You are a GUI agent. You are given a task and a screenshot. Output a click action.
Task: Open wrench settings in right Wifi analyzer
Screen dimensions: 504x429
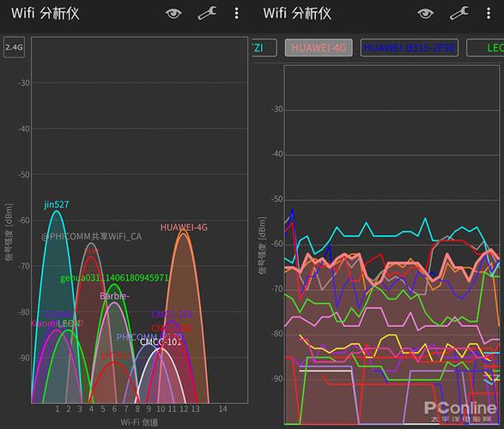(459, 14)
